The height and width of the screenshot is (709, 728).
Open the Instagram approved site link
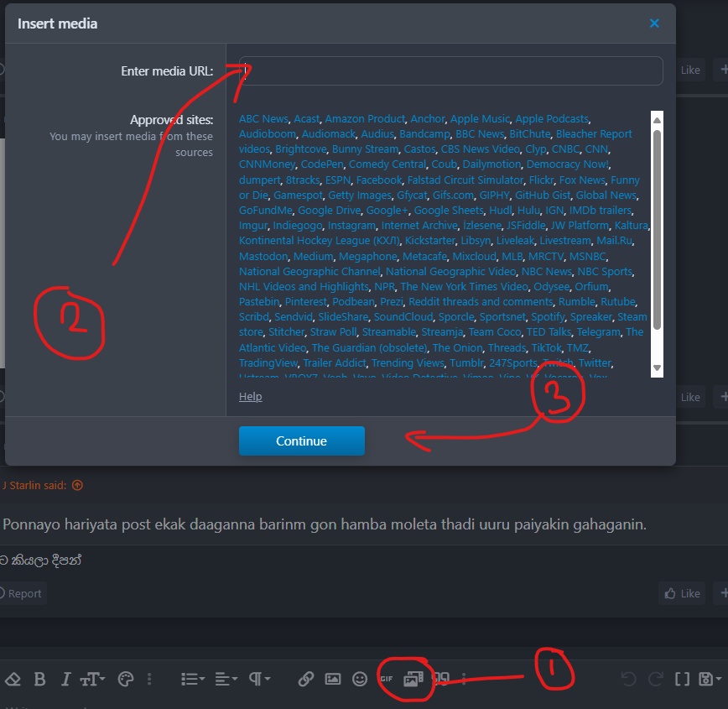[x=352, y=226]
